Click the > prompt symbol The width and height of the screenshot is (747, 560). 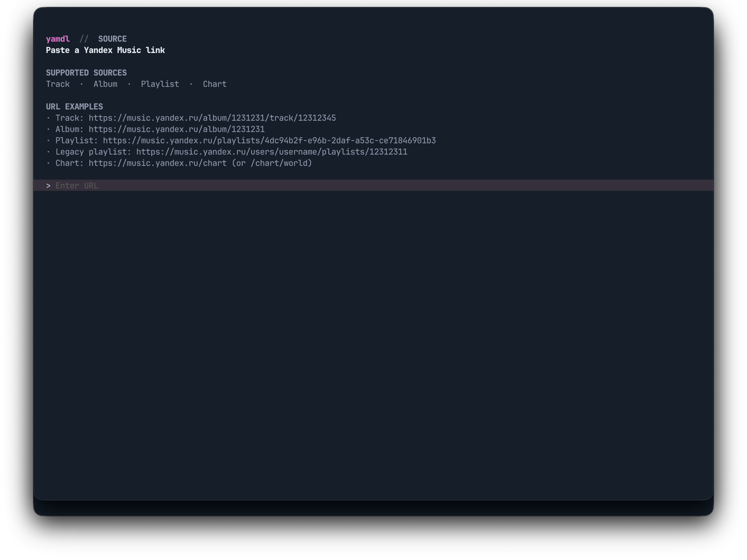click(48, 186)
